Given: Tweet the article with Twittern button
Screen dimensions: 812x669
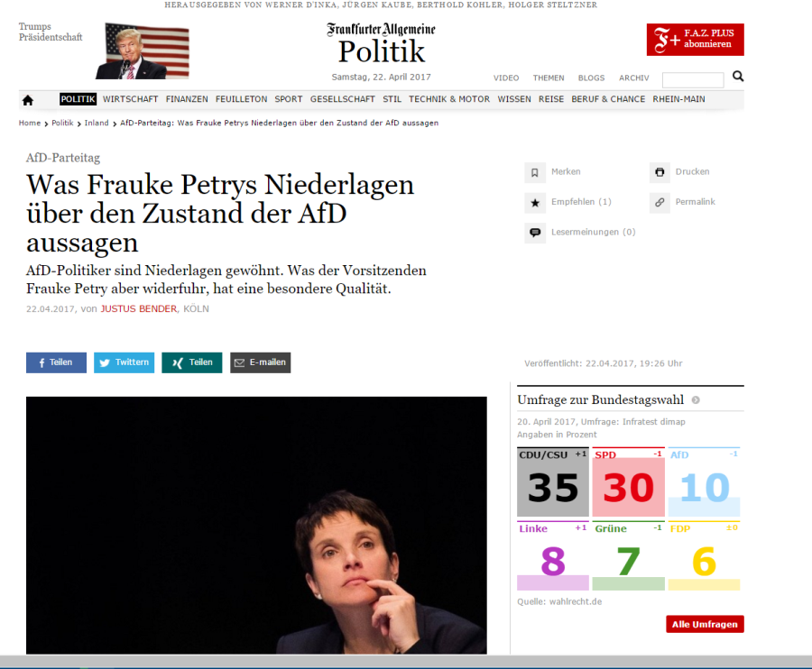Looking at the screenshot, I should coord(124,362).
